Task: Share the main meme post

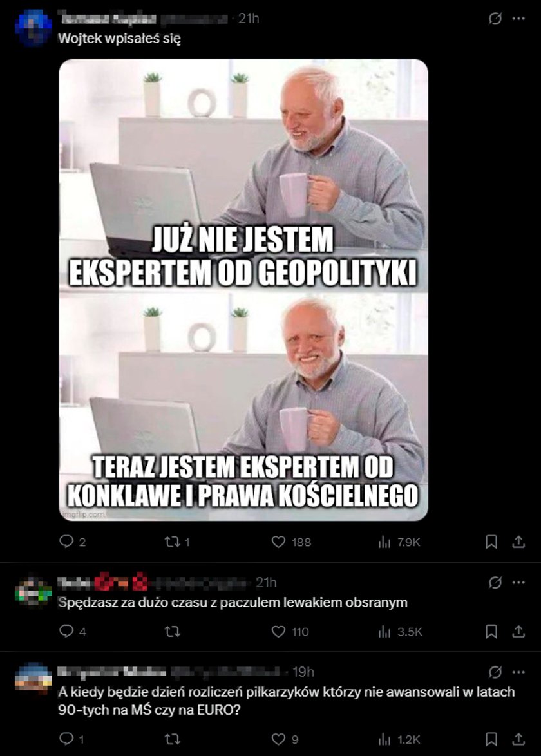Action: pyautogui.click(x=518, y=542)
